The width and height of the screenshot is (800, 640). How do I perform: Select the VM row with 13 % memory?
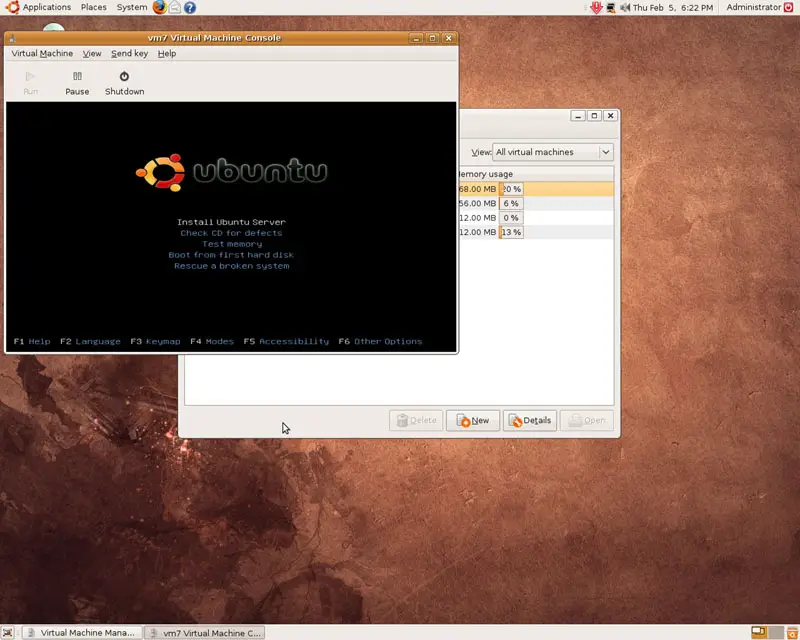[536, 232]
